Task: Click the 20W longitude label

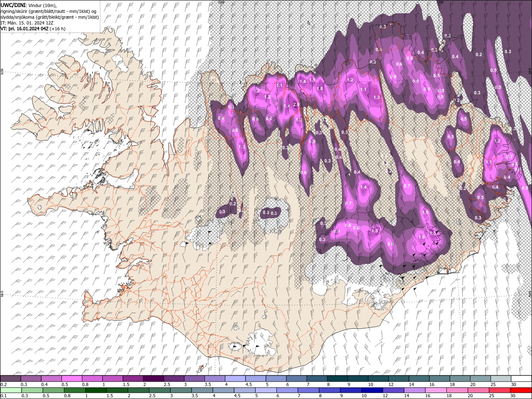Action: (221, 2)
